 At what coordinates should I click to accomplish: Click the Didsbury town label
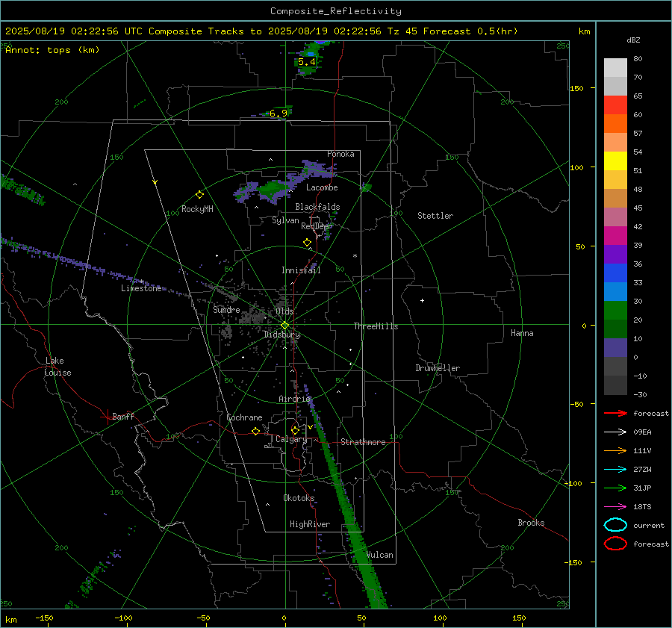coord(282,335)
